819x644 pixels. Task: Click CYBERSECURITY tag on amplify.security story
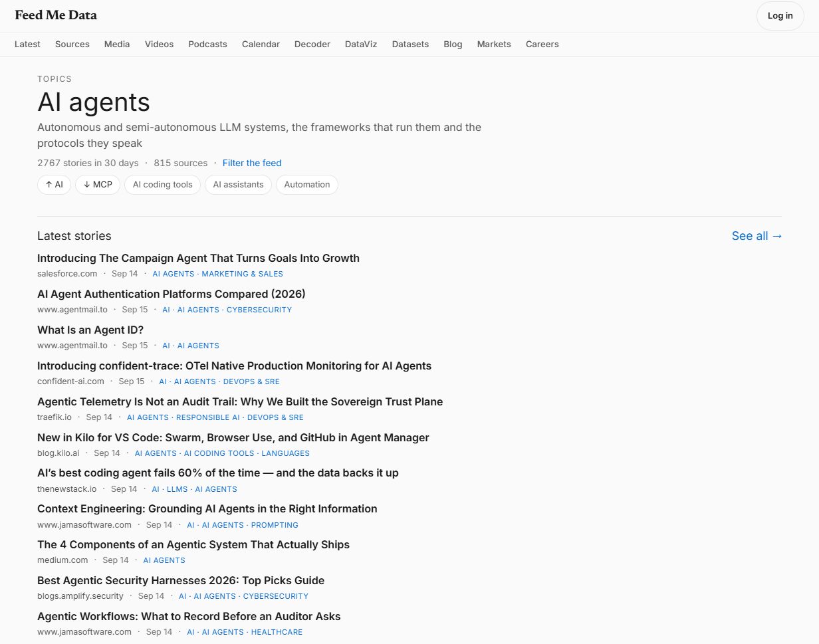click(276, 596)
